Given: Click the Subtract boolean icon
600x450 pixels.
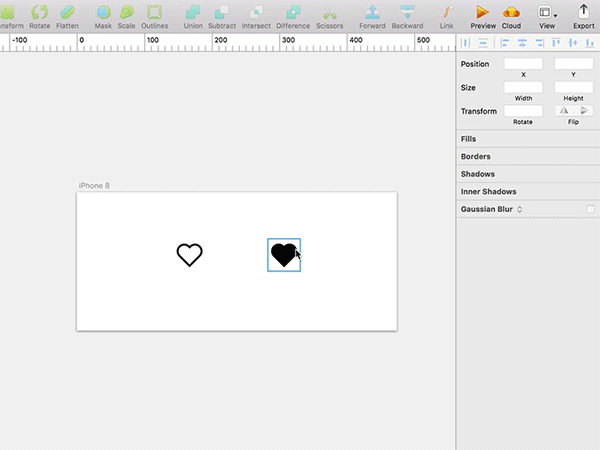Looking at the screenshot, I should click(222, 17).
